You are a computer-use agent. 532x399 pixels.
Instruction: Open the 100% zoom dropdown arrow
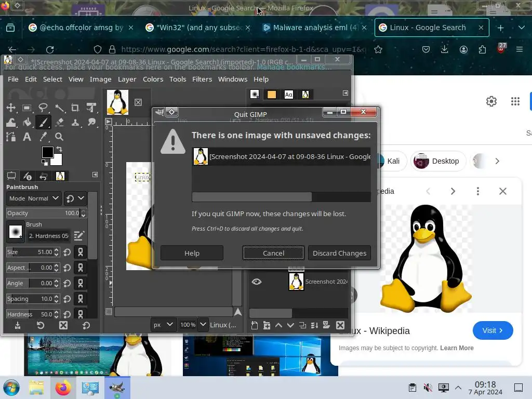point(203,325)
